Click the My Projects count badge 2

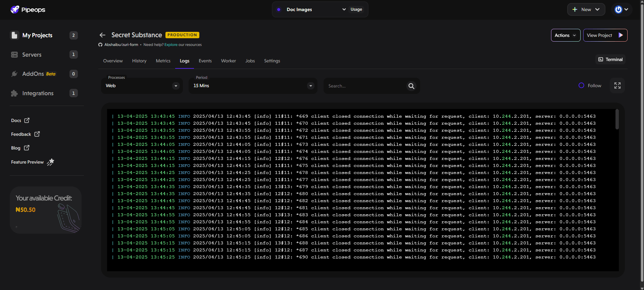[x=73, y=35]
